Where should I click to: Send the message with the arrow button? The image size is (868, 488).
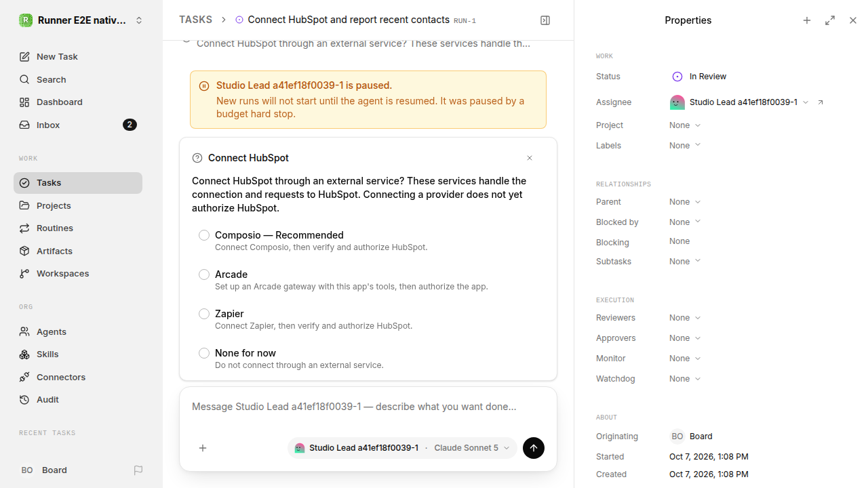click(534, 448)
